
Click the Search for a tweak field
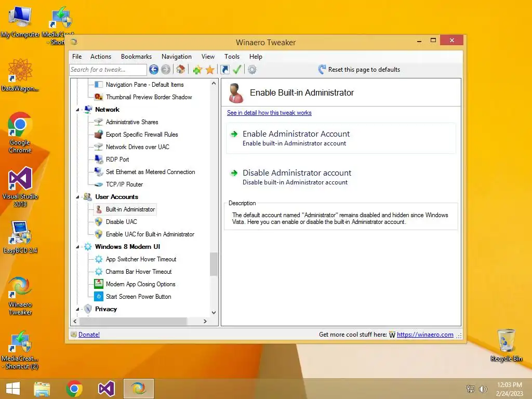tap(108, 70)
